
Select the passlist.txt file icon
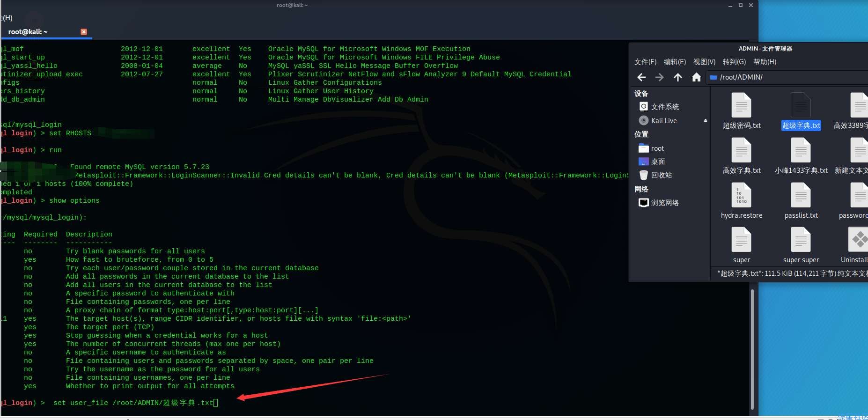pos(801,195)
